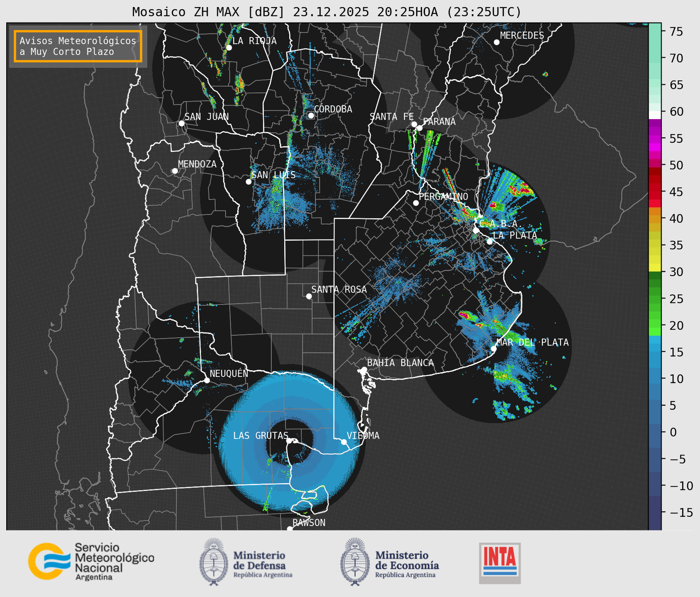Click the BAHÍA BLANCA city label
This screenshot has height=597, width=700.
tap(400, 363)
